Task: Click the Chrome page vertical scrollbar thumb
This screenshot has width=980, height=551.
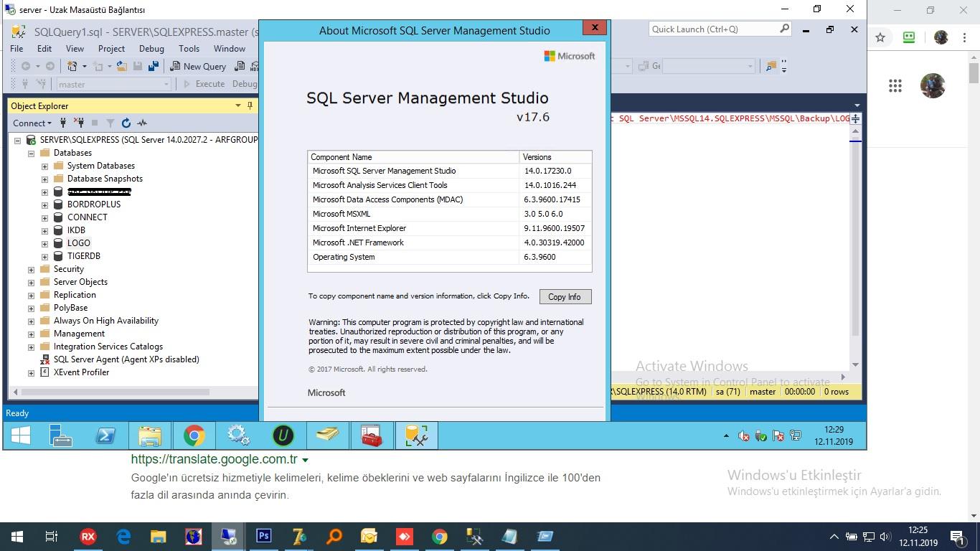Action: pos(974,74)
